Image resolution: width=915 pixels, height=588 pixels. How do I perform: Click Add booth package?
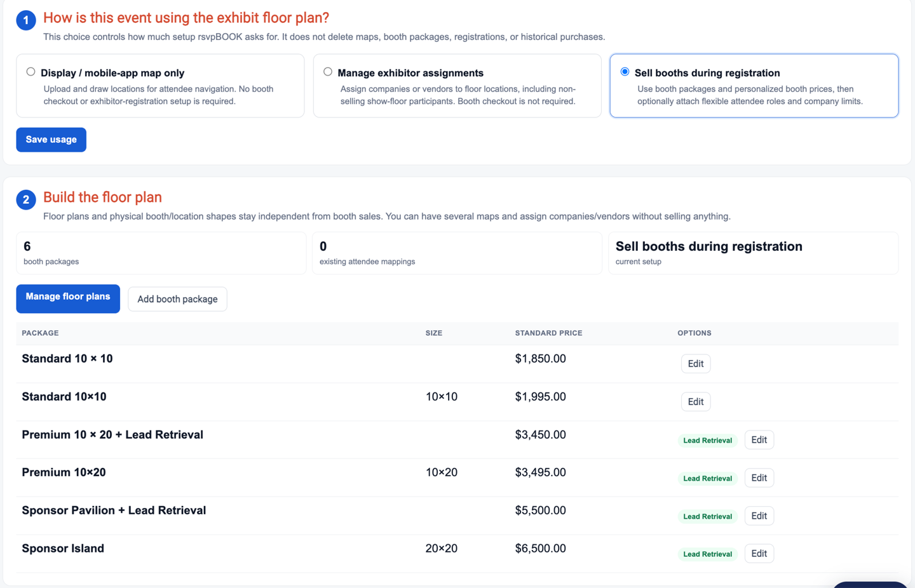tap(177, 299)
